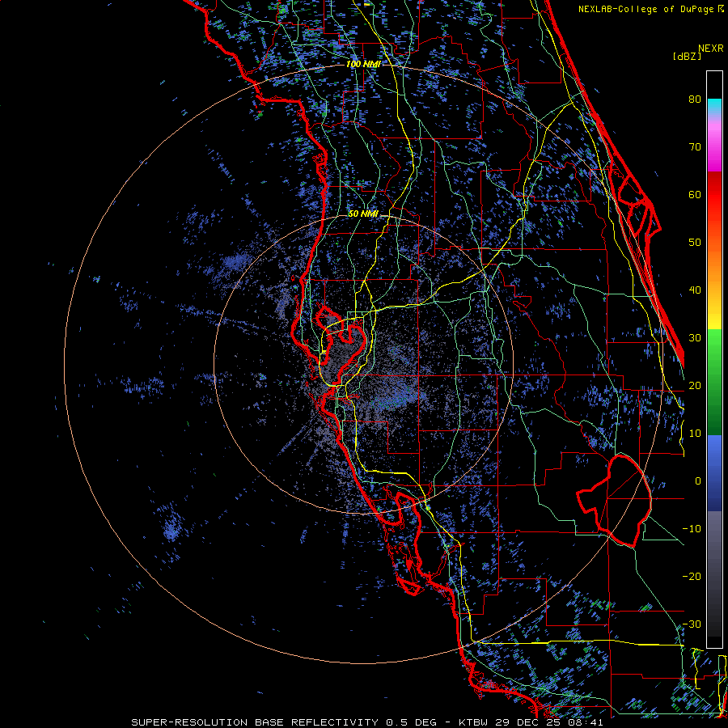Click the positive 20 value on the dBZ scale
The height and width of the screenshot is (728, 728).
[x=695, y=385]
